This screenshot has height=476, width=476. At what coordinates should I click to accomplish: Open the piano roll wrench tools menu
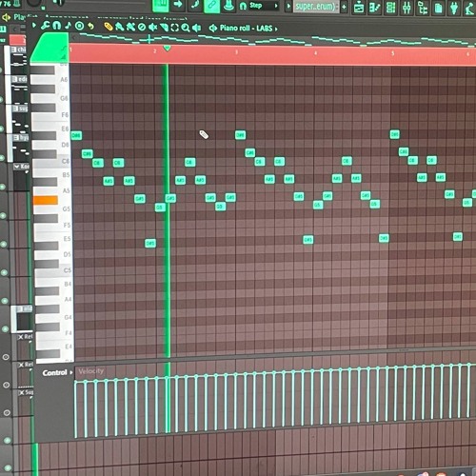coord(46,26)
